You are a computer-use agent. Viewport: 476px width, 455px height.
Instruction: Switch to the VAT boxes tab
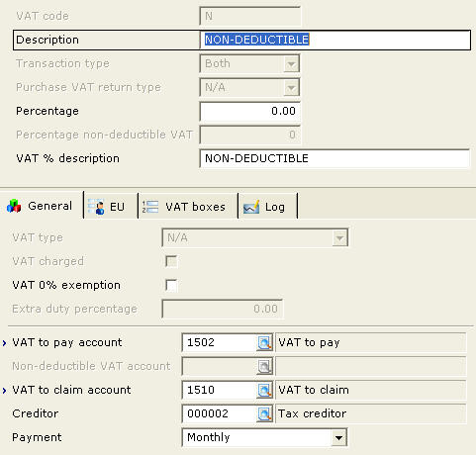tap(188, 207)
